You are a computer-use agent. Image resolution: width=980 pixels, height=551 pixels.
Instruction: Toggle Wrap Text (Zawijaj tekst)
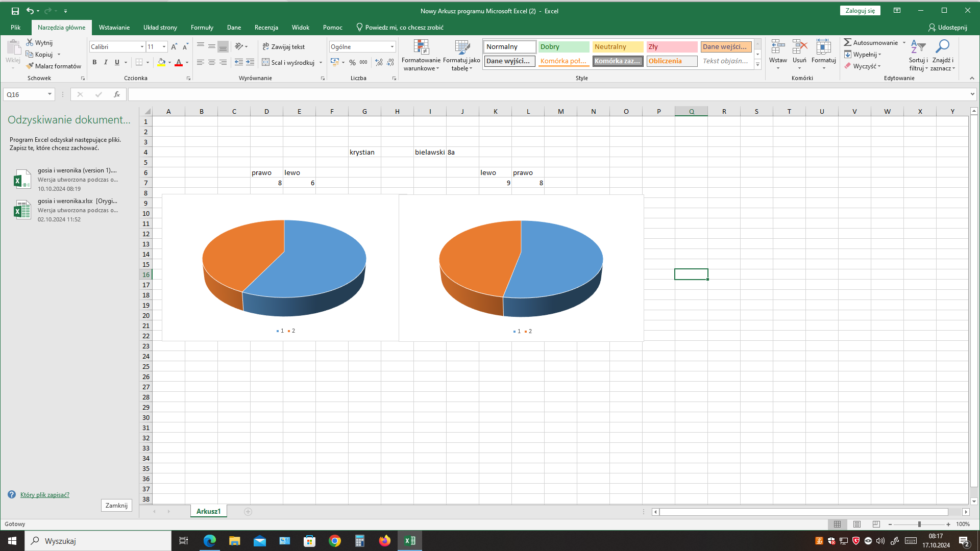coord(284,46)
